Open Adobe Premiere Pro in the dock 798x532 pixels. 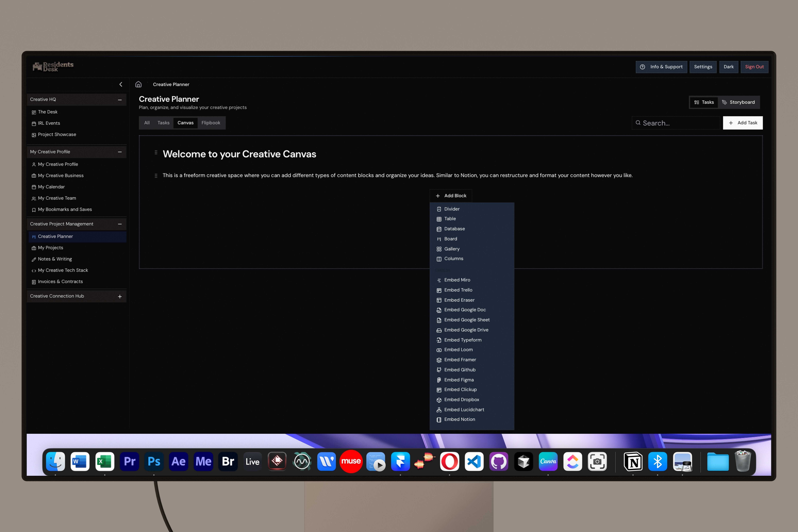click(129, 461)
